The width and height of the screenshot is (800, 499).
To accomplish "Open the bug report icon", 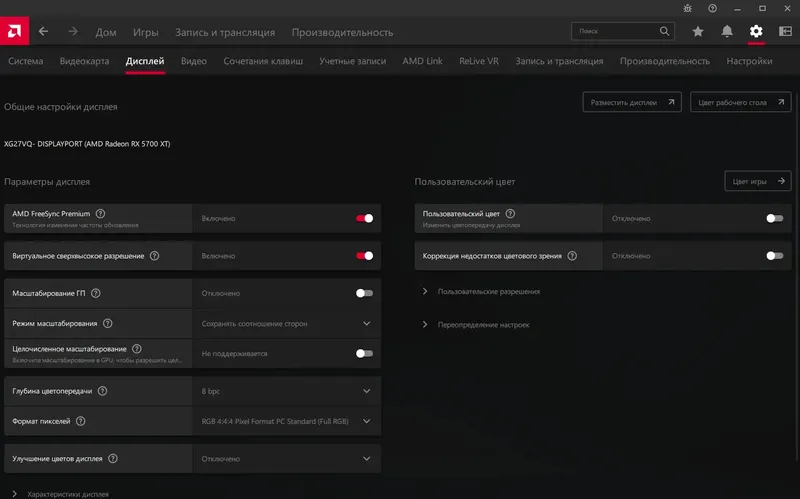I will pyautogui.click(x=685, y=8).
